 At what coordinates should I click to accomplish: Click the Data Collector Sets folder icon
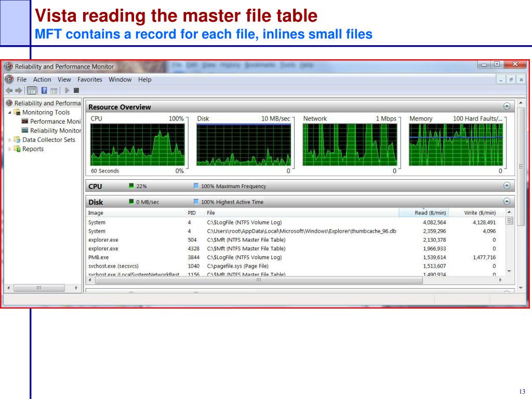(17, 139)
